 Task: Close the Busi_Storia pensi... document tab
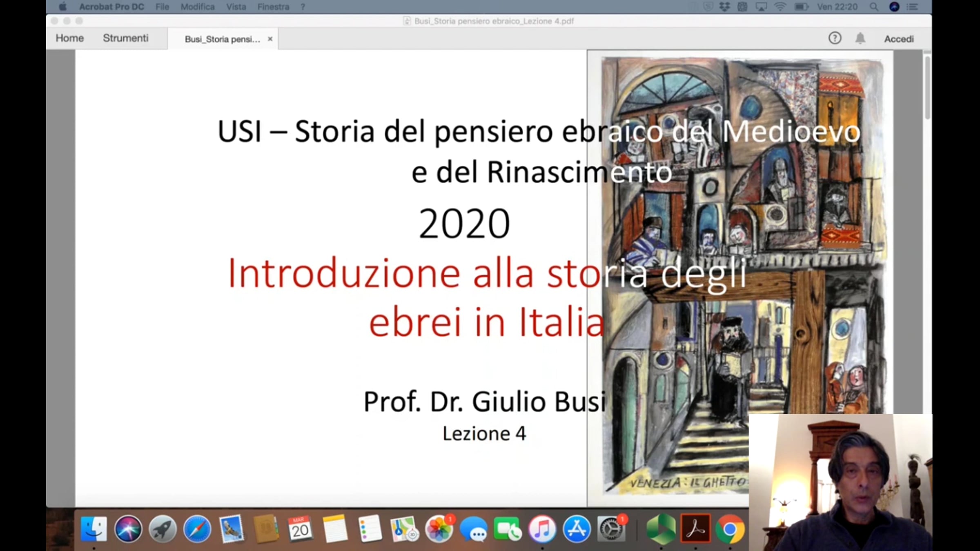(270, 39)
